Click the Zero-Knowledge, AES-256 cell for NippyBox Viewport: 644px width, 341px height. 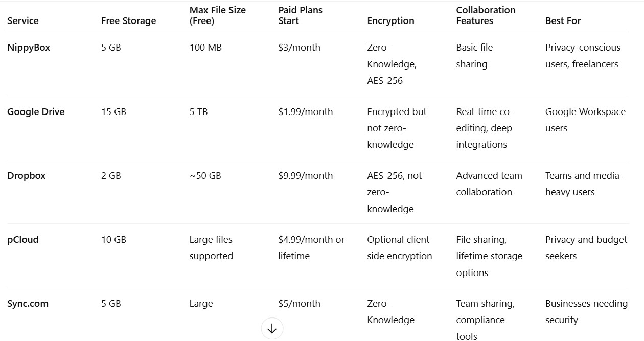pos(392,64)
